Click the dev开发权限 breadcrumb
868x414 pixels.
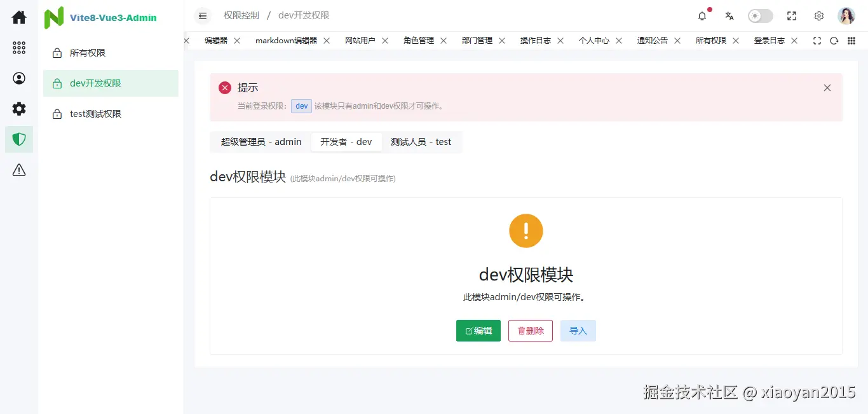pos(304,15)
